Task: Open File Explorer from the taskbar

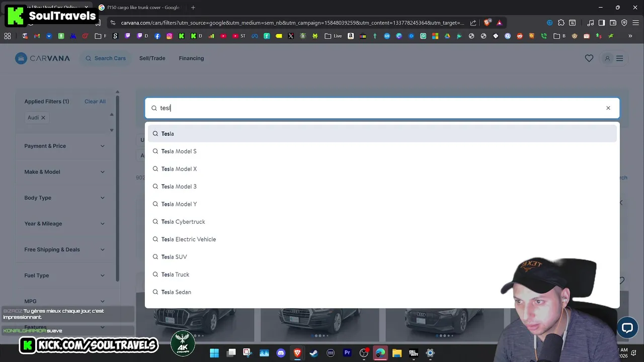Action: 397,353
